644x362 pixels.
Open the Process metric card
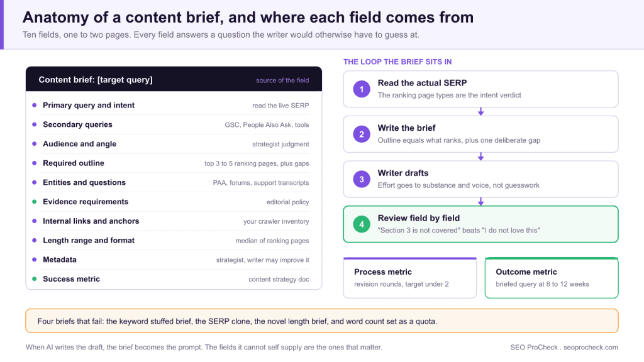tap(410, 278)
